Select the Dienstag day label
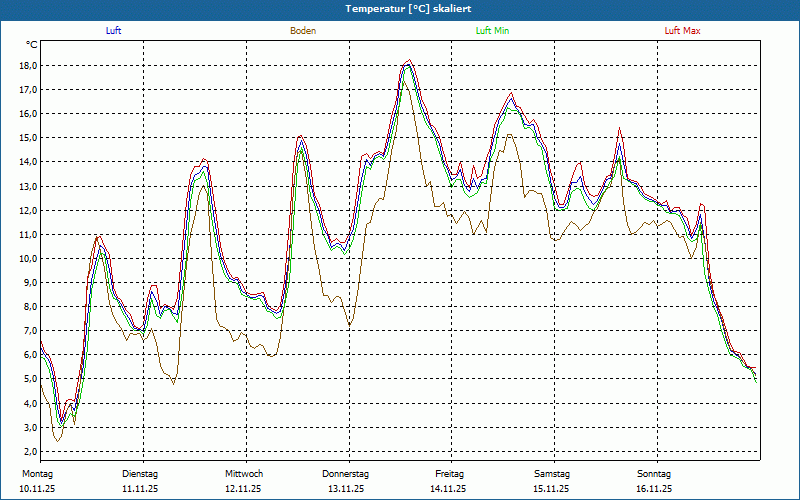Image resolution: width=800 pixels, height=500 pixels. coord(140,474)
